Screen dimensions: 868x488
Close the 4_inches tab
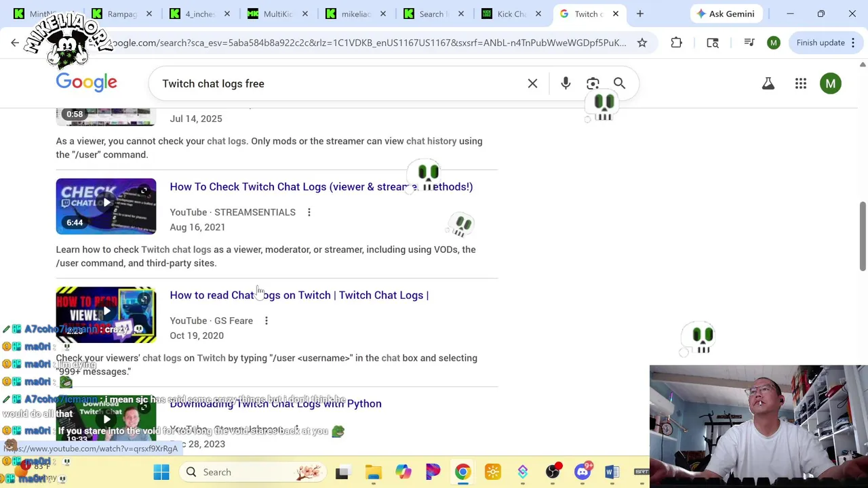click(x=227, y=14)
